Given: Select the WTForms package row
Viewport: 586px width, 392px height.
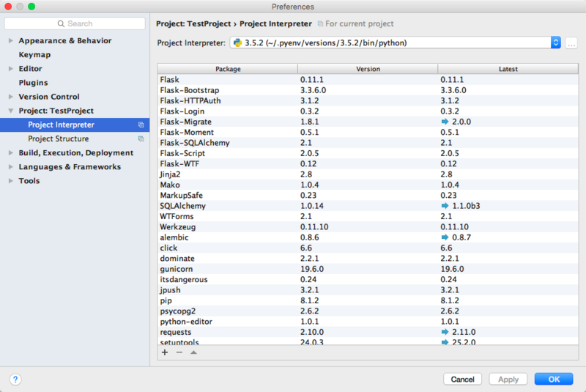Looking at the screenshot, I should [x=368, y=216].
